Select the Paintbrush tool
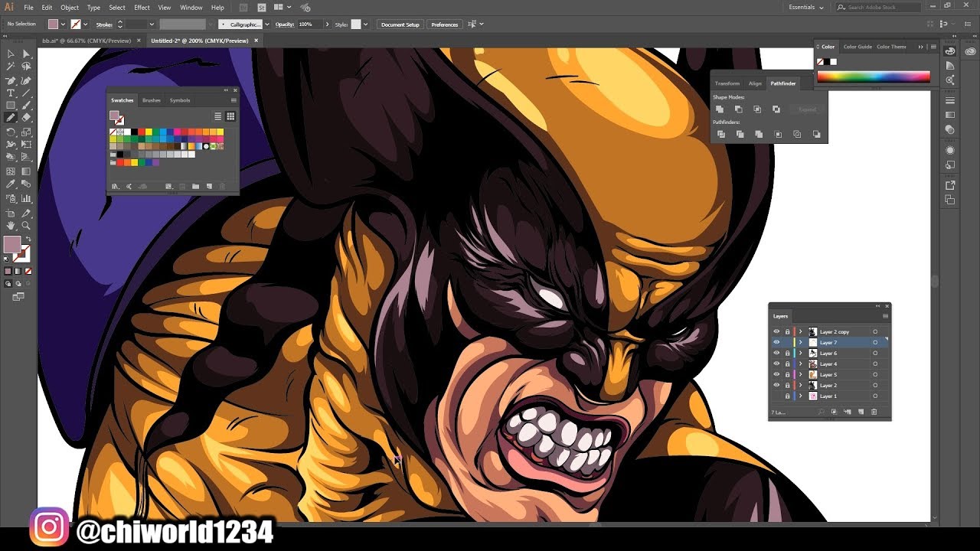 click(26, 106)
